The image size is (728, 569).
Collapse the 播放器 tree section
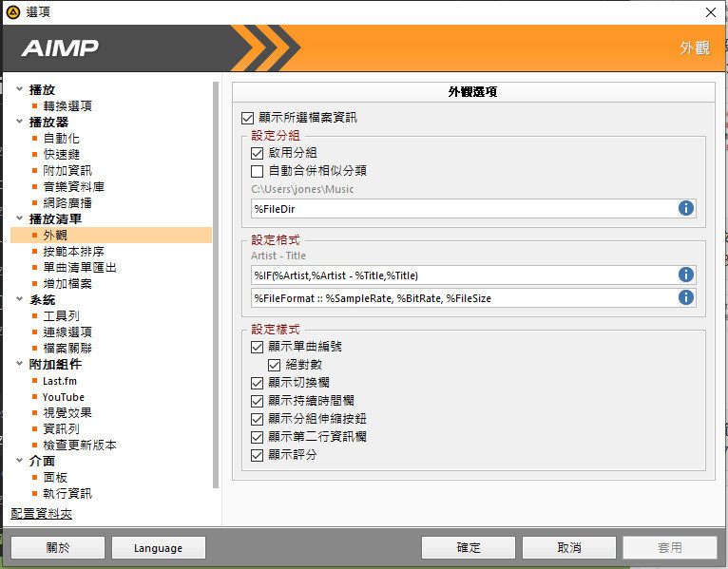point(20,122)
